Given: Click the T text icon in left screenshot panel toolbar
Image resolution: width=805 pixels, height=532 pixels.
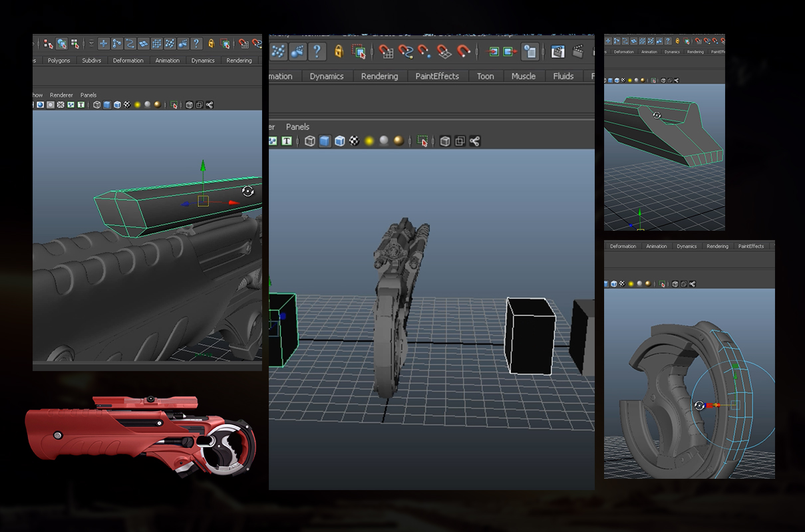Looking at the screenshot, I should (81, 105).
